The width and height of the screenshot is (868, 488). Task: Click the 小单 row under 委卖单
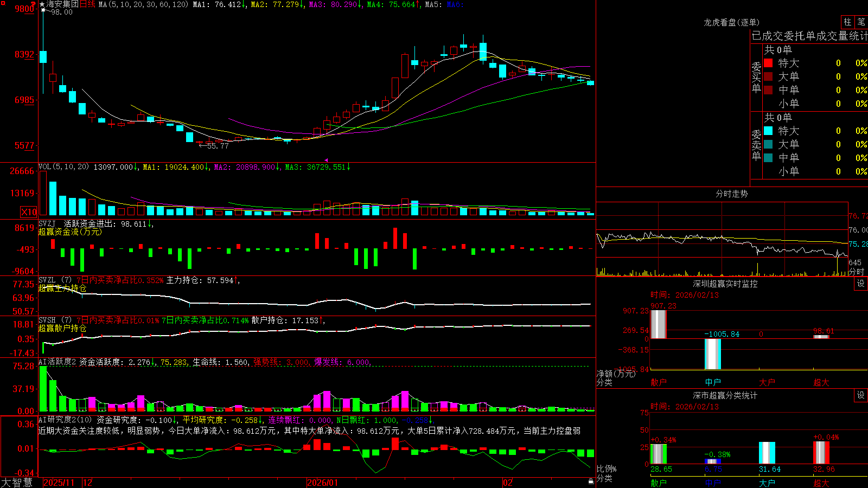[816, 171]
